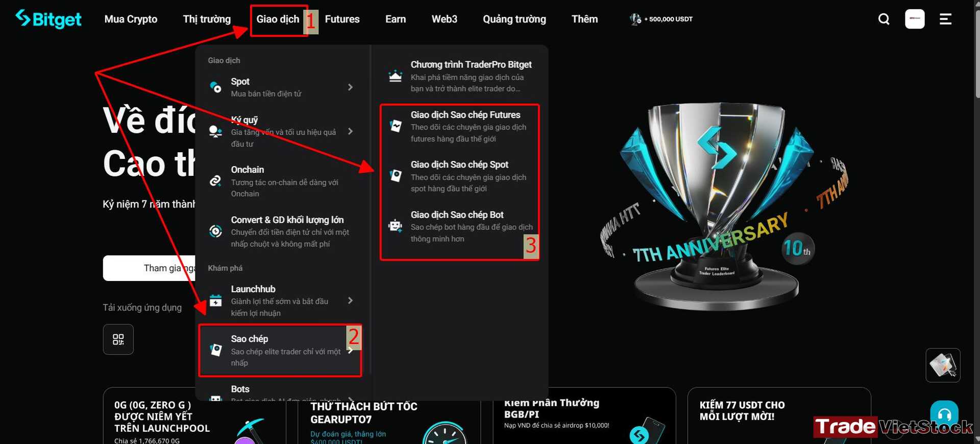The width and height of the screenshot is (980, 444).
Task: Click the Sao chép Spot icon
Action: pyautogui.click(x=395, y=176)
